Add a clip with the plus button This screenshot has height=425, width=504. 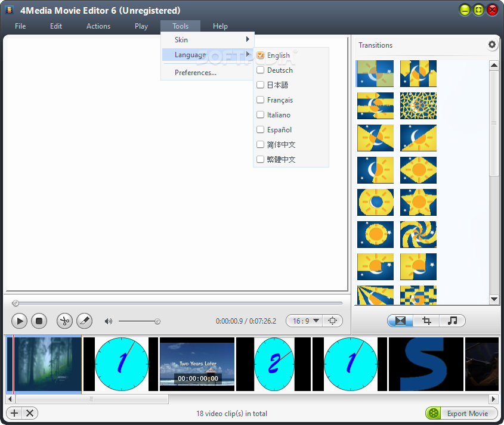click(x=14, y=413)
